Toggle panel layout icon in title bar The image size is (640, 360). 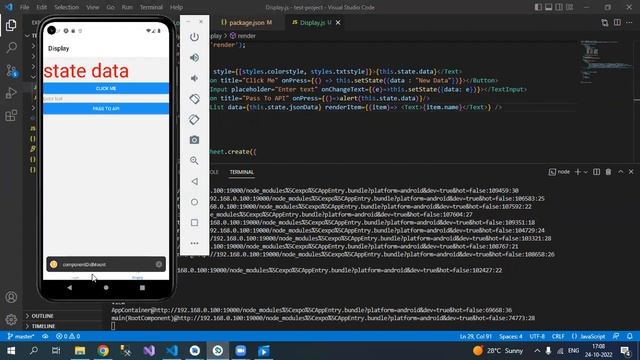click(x=549, y=7)
